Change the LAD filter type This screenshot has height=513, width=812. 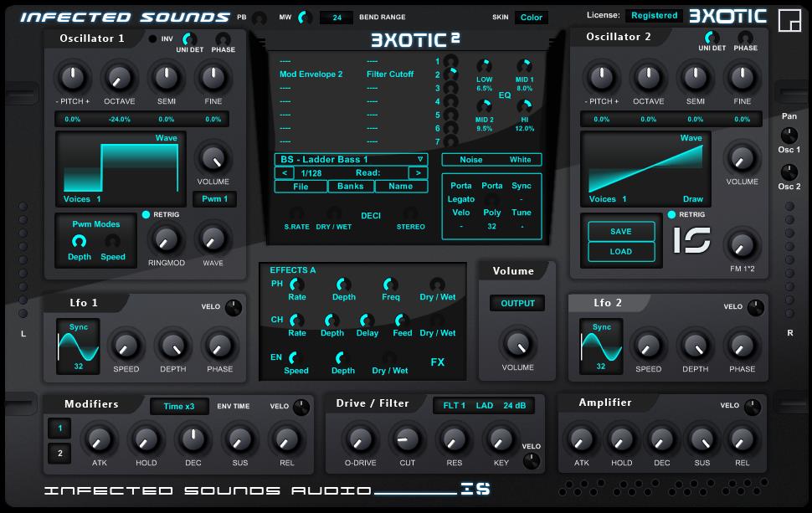pyautogui.click(x=485, y=406)
